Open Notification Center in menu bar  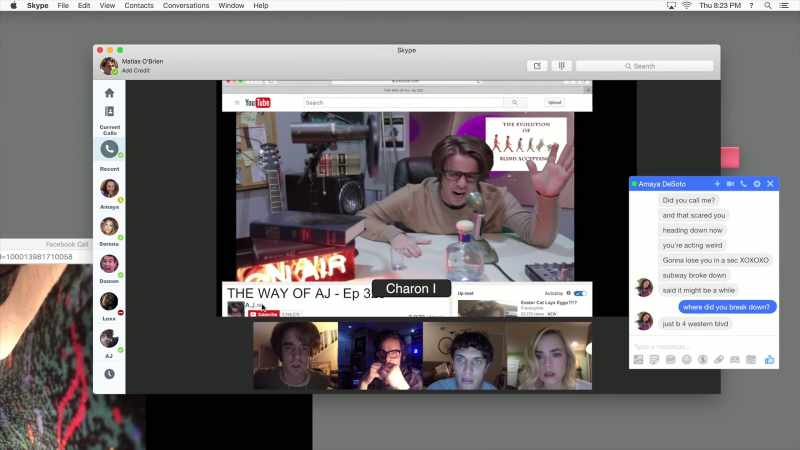[x=784, y=6]
